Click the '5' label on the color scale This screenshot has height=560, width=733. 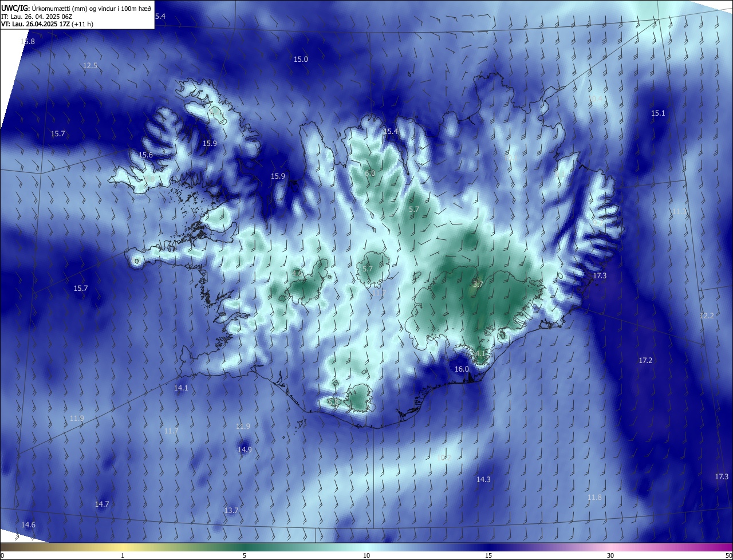click(245, 556)
